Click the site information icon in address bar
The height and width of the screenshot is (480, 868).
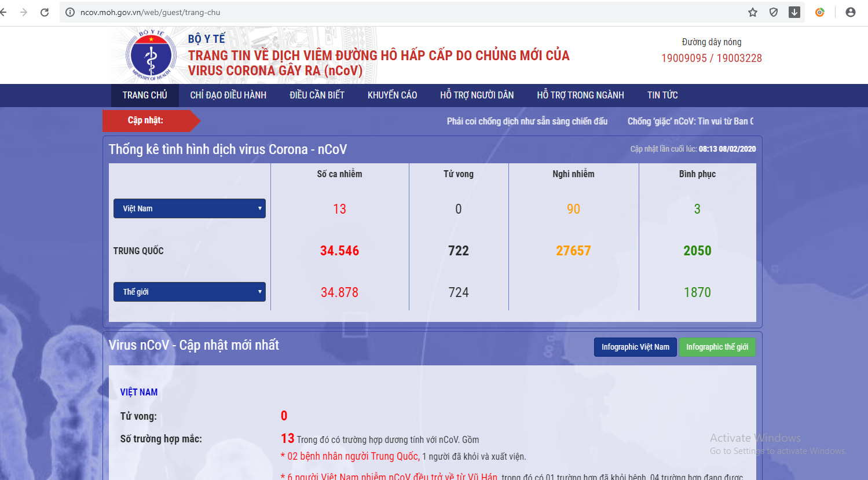tap(70, 12)
